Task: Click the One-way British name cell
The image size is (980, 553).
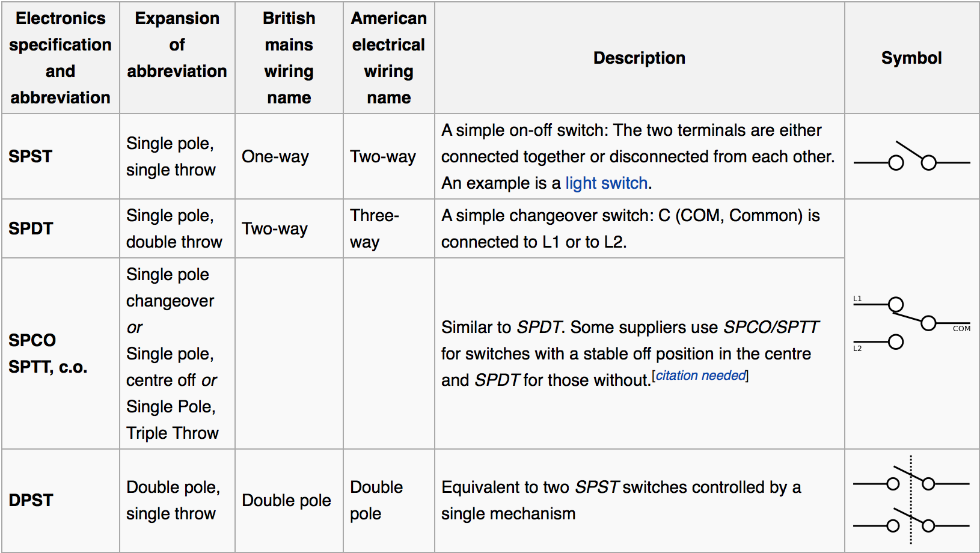Action: point(289,156)
